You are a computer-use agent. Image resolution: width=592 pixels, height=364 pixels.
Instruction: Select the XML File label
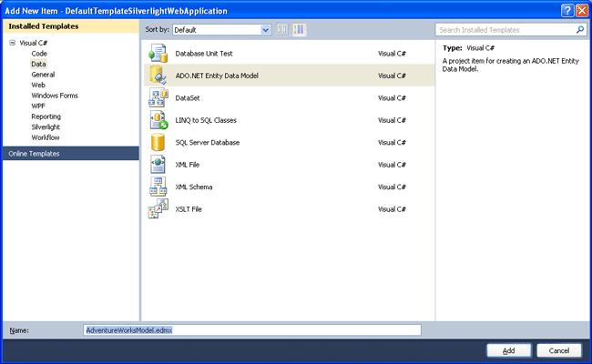coord(188,165)
